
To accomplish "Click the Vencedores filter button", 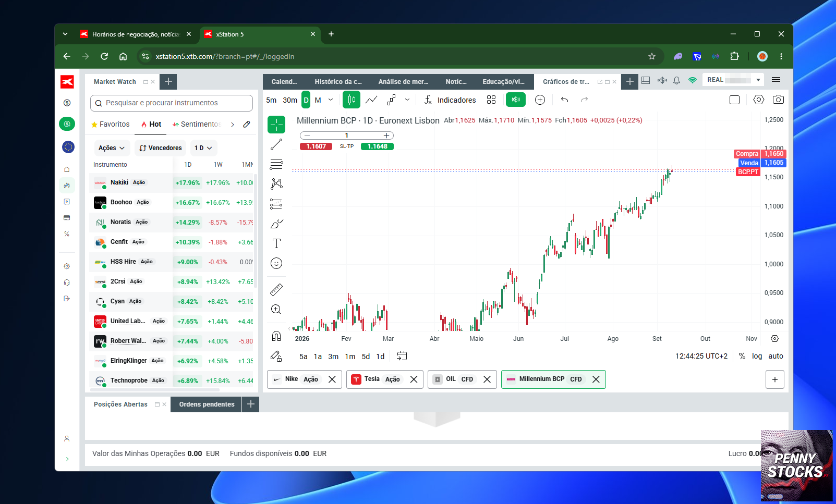I will [x=161, y=148].
